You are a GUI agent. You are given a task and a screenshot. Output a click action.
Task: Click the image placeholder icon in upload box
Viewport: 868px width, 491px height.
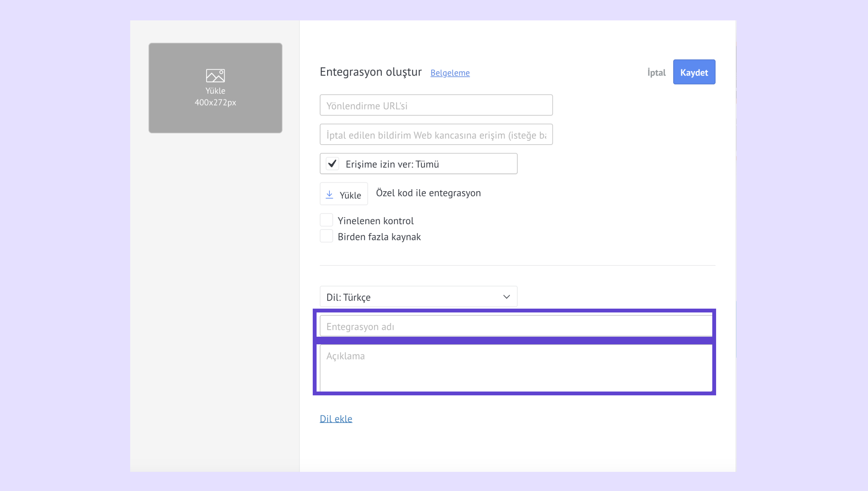tap(215, 76)
